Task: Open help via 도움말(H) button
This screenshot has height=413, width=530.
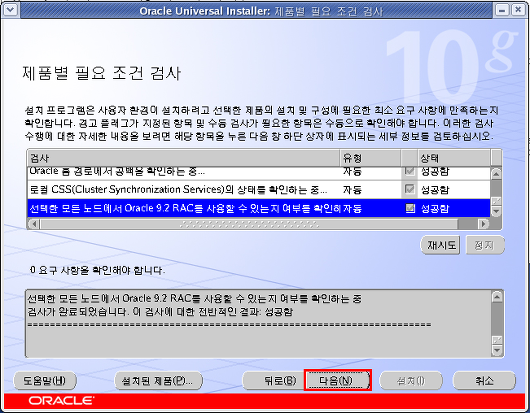Action: point(45,381)
